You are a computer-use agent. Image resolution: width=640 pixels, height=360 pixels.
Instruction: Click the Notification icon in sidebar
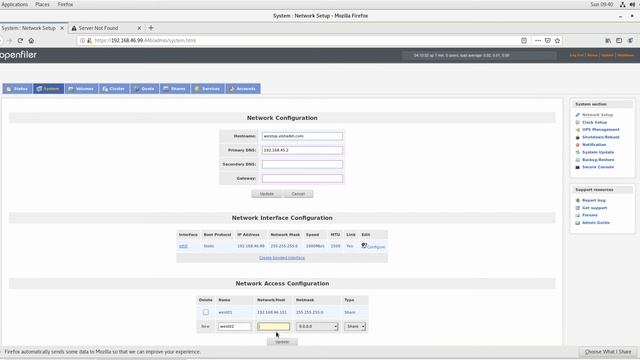(x=578, y=145)
